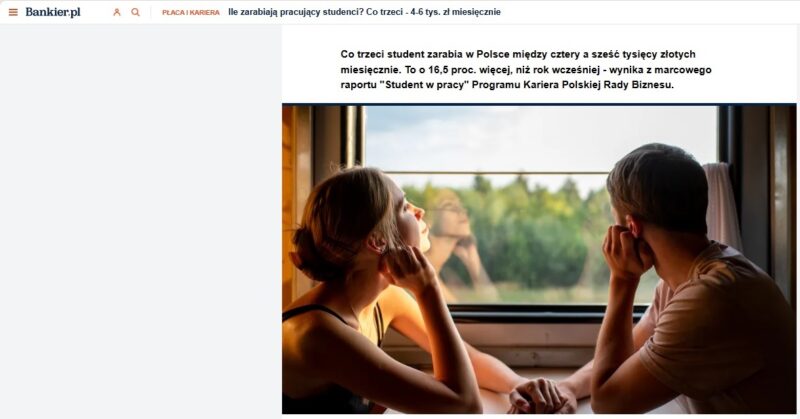This screenshot has height=419, width=800.
Task: Click the article title in the header bar
Action: click(x=364, y=12)
